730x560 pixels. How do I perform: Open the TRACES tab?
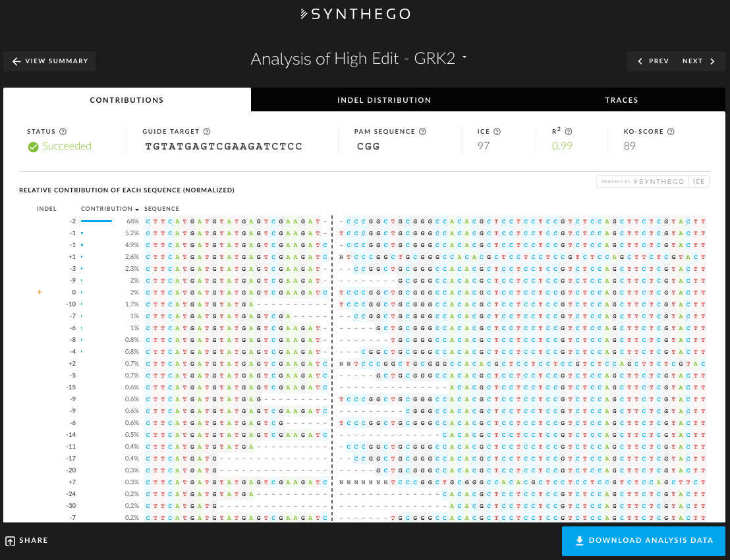tap(621, 100)
